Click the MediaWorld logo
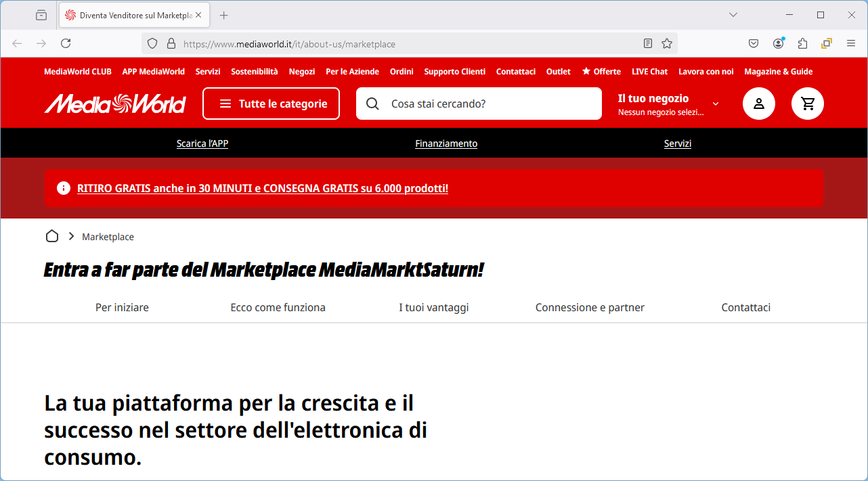The height and width of the screenshot is (481, 868). (115, 104)
